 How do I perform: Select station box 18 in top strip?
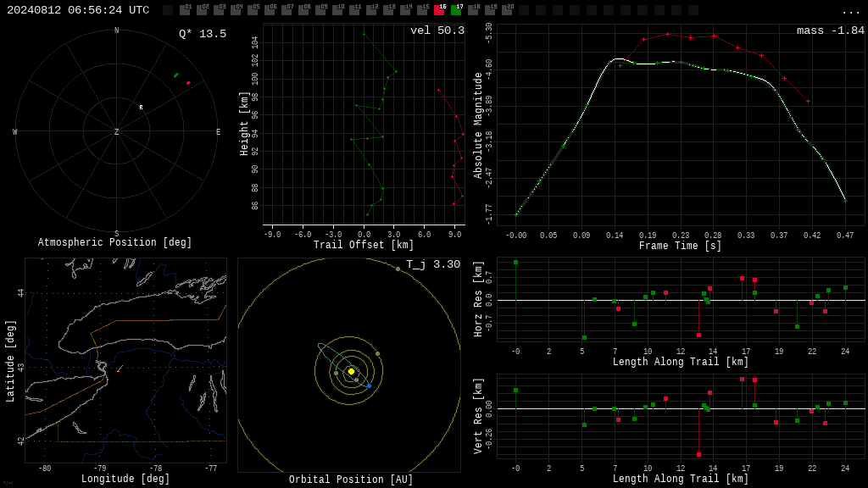pyautogui.click(x=473, y=9)
